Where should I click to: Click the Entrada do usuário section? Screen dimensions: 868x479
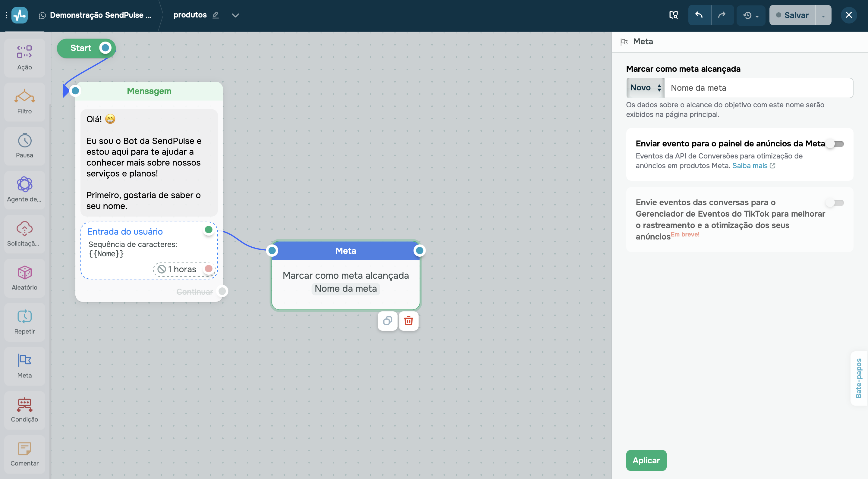(149, 250)
